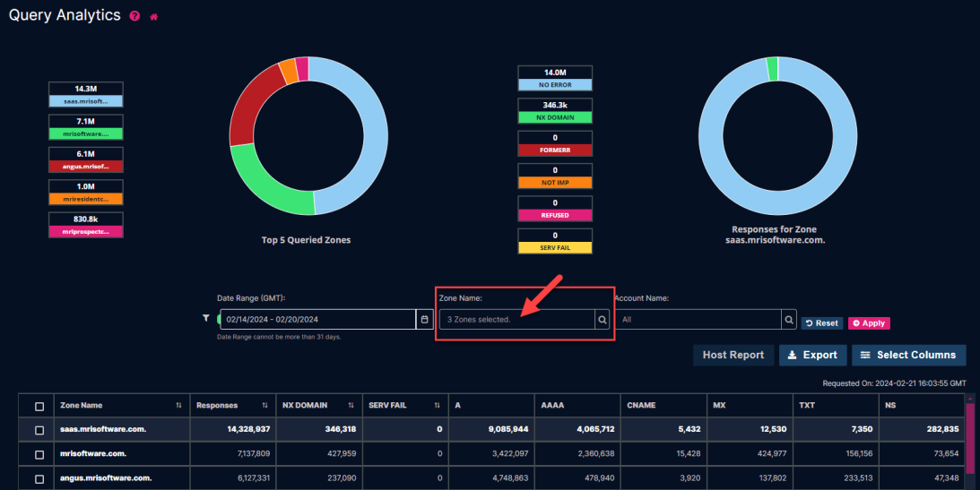Select the orange mriresidentc... 1.0M legend

tap(85, 193)
